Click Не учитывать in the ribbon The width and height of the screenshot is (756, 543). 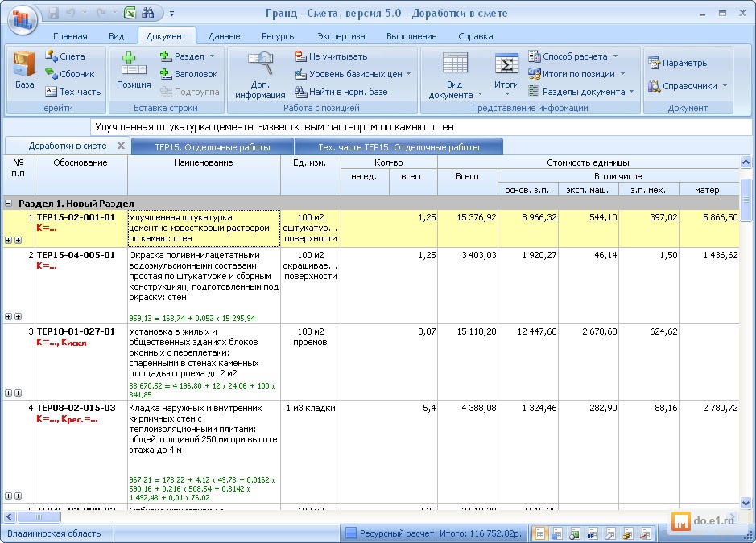[x=331, y=56]
